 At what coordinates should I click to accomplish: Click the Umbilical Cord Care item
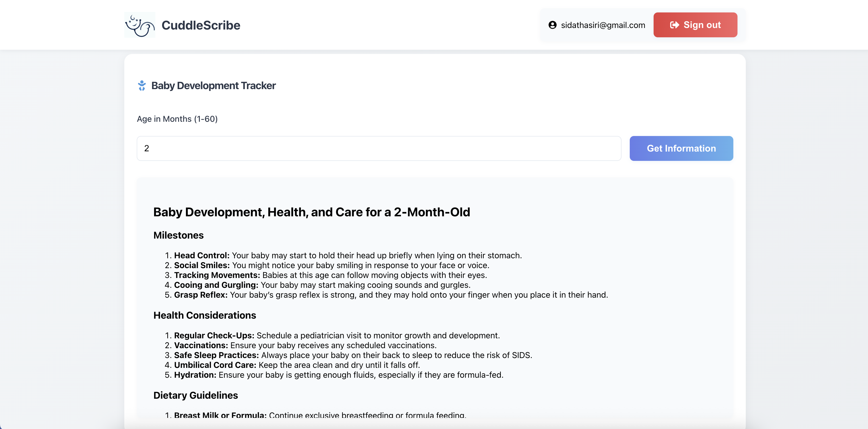tap(296, 365)
